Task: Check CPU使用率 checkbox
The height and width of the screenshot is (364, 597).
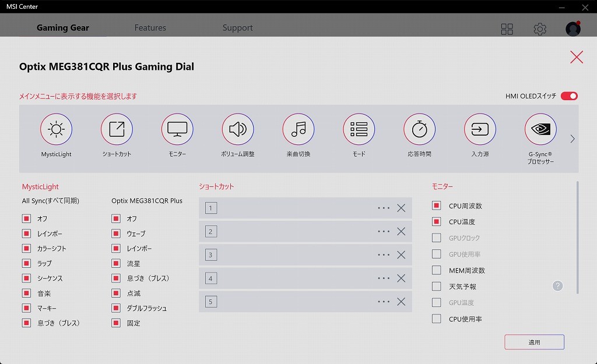Action: click(x=436, y=319)
